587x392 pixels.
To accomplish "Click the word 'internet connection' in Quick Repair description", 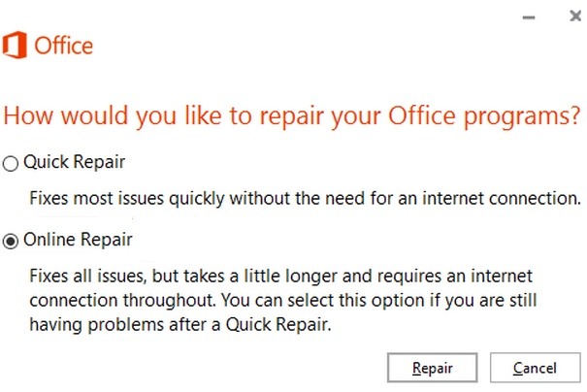I will tap(502, 198).
